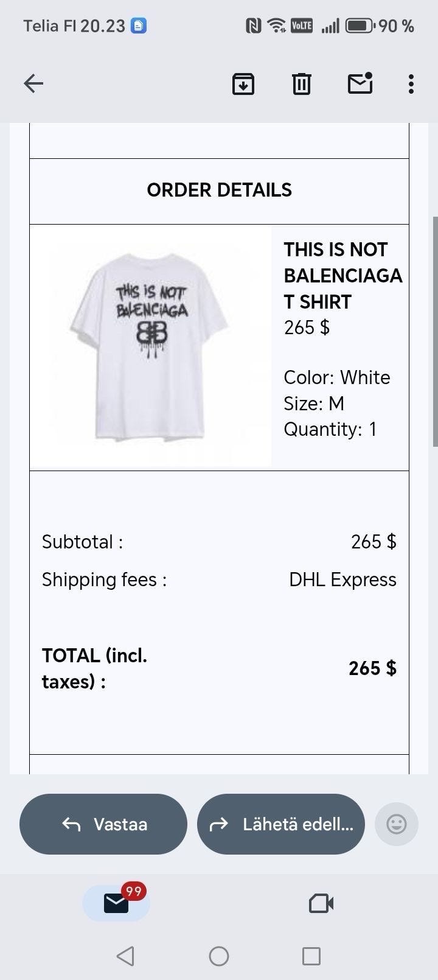Tap the ORDER DETAILS heading
The width and height of the screenshot is (438, 980).
(219, 190)
